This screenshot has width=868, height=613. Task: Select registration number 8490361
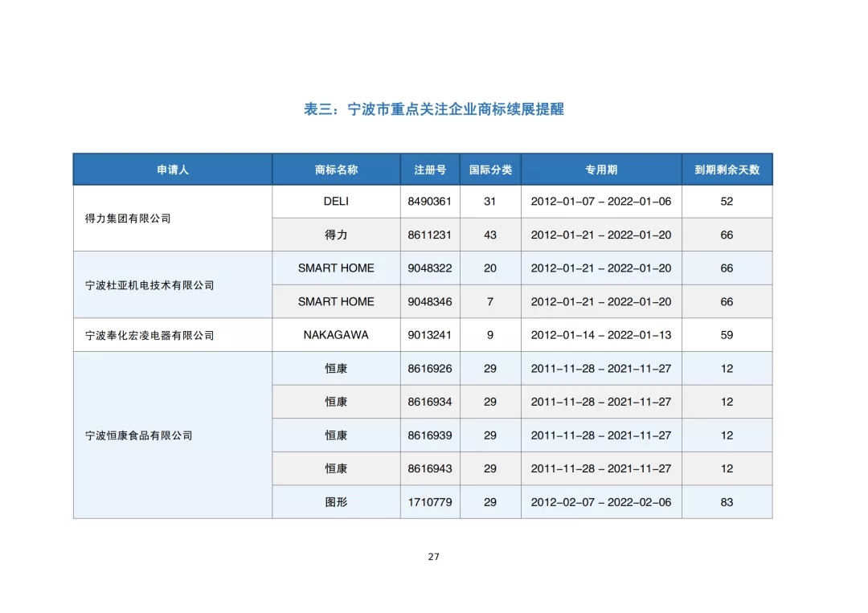pyautogui.click(x=430, y=202)
